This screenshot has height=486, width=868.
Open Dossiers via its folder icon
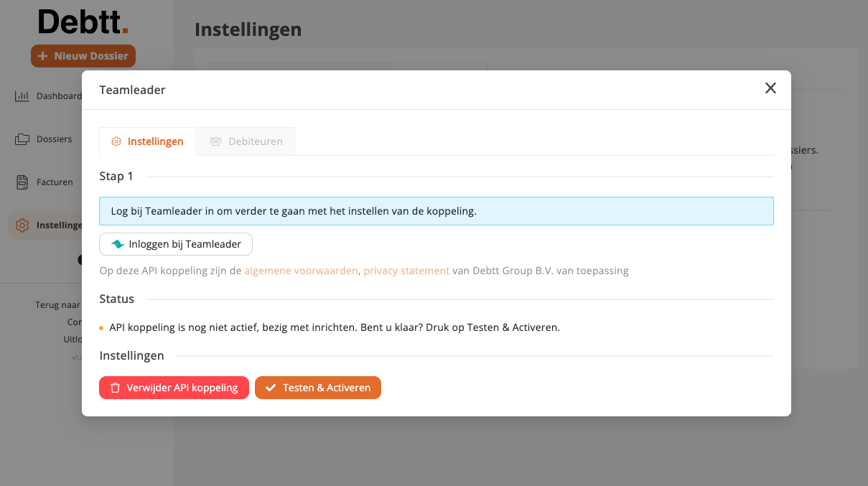(x=22, y=139)
